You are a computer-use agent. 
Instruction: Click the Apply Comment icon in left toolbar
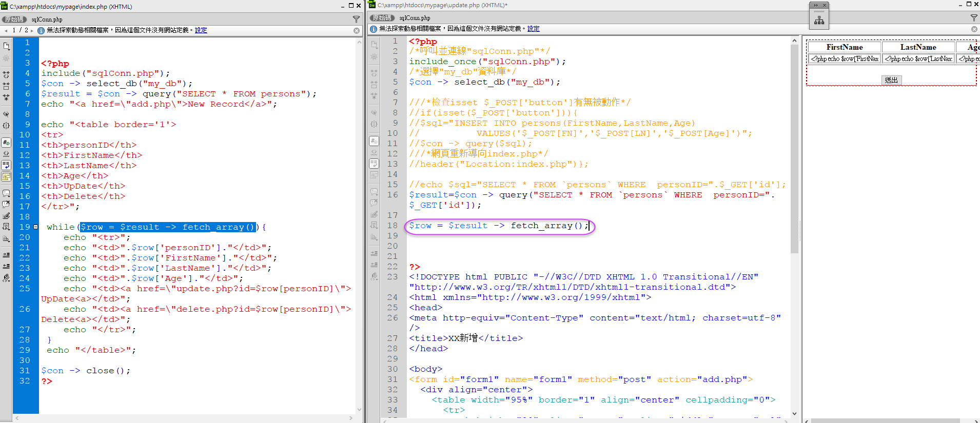(6, 193)
